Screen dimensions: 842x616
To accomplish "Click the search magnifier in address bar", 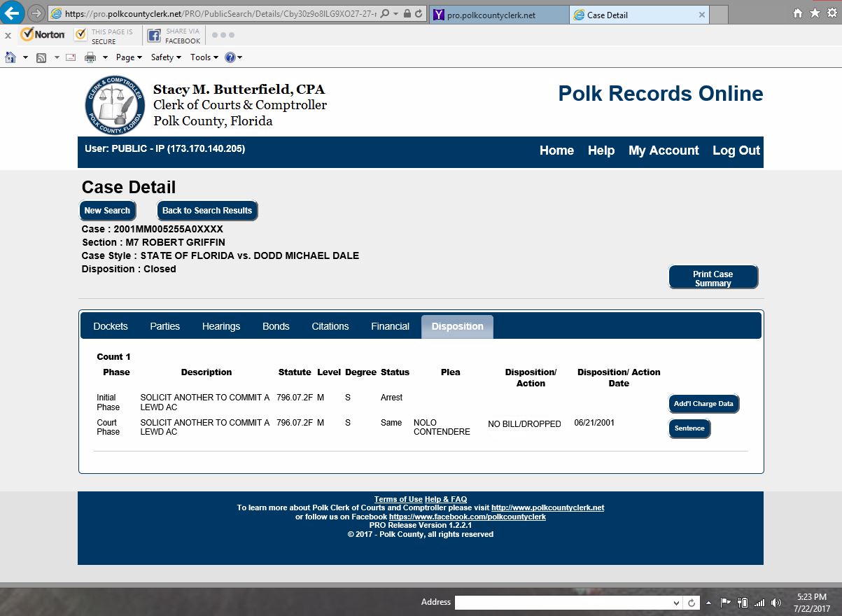I will (x=384, y=14).
